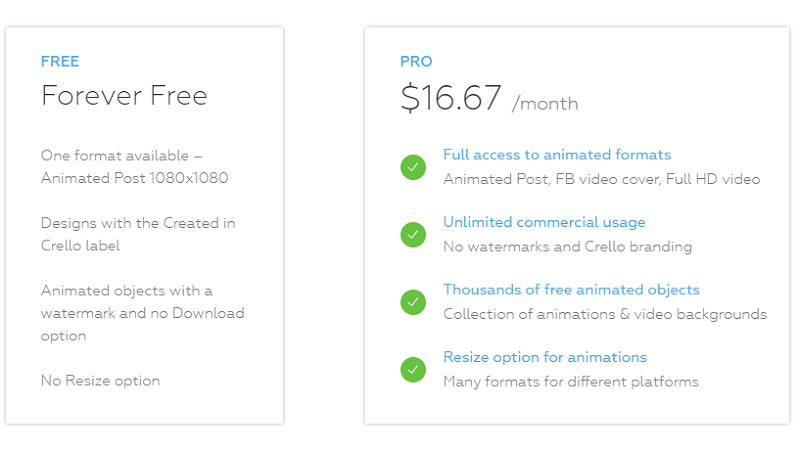The width and height of the screenshot is (800, 451).
Task: Open the Unlimited commercial usage link
Action: [544, 222]
